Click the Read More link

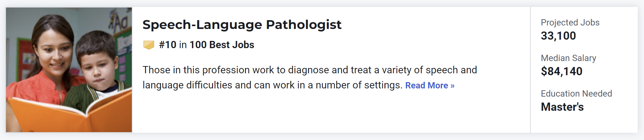(430, 85)
